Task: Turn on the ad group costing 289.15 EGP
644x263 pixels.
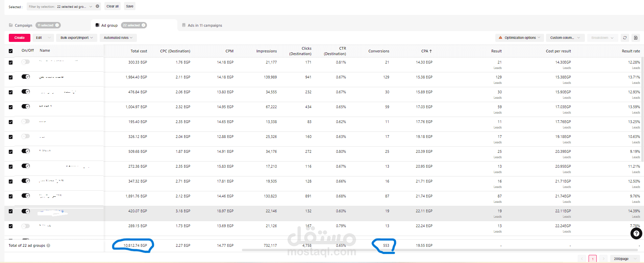Action: click(x=26, y=225)
